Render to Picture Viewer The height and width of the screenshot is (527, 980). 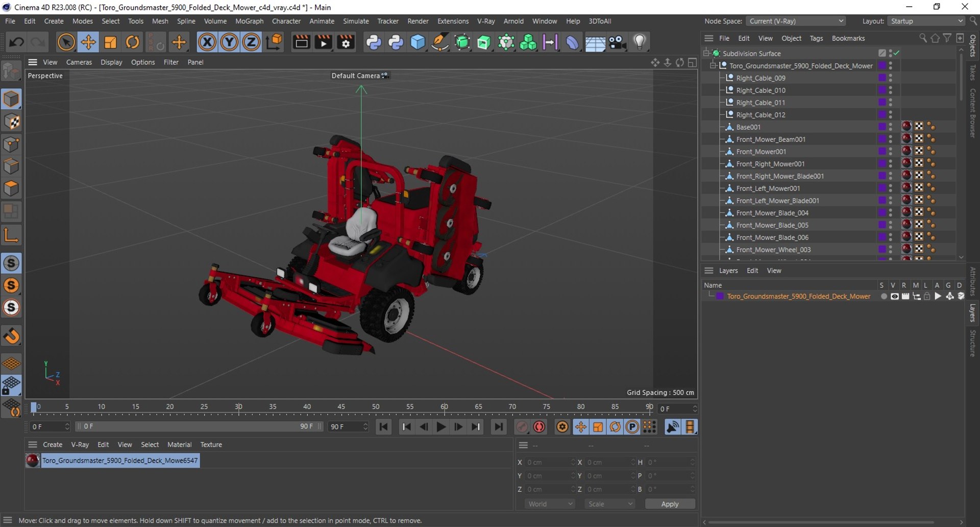coord(324,42)
